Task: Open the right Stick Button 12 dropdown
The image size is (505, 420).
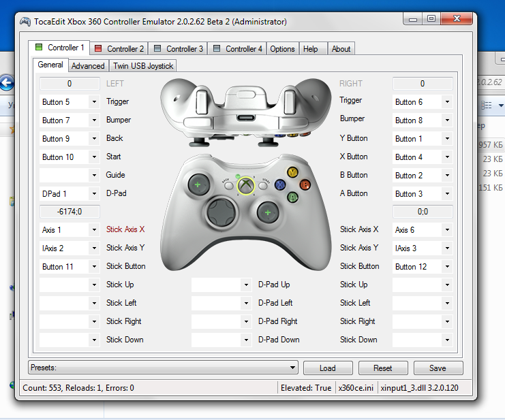Action: (x=447, y=266)
